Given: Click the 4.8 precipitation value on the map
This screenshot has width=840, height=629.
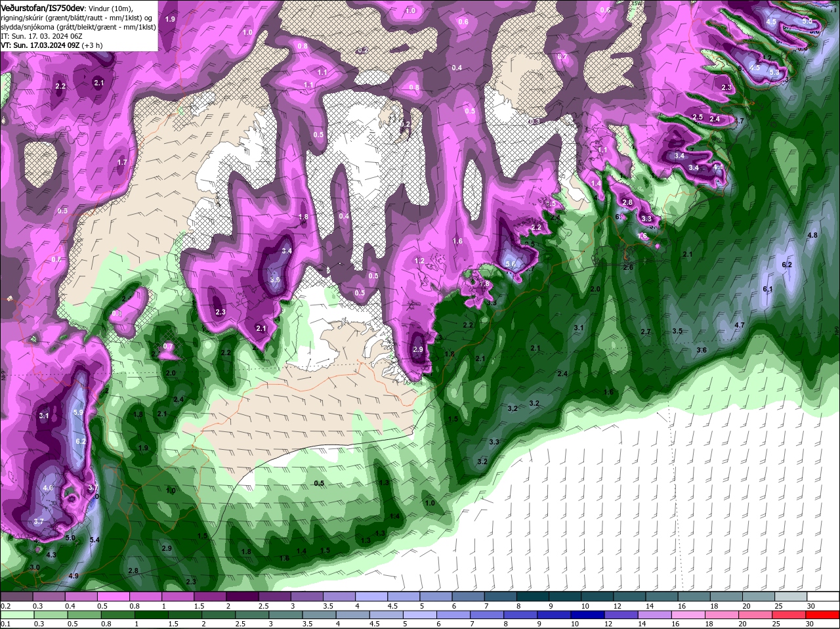Looking at the screenshot, I should pyautogui.click(x=812, y=235).
